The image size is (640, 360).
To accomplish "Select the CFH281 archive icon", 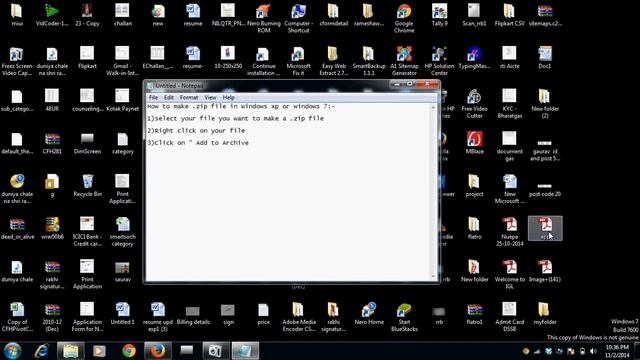I will 52,143.
